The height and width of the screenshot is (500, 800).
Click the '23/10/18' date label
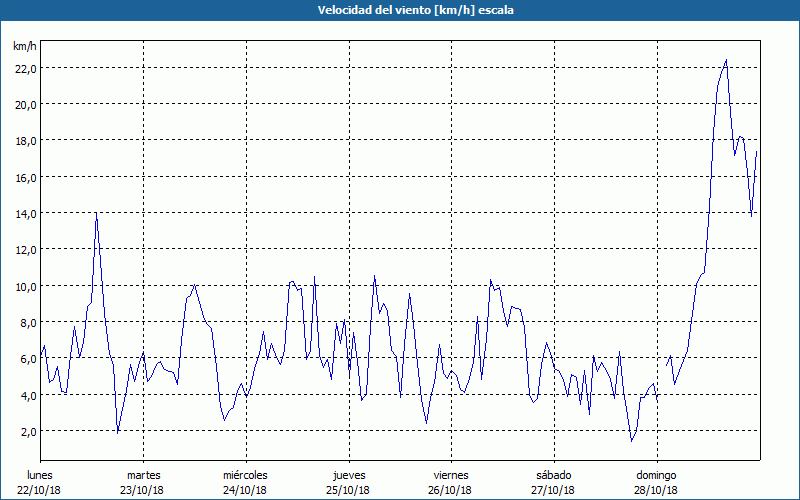pyautogui.click(x=142, y=490)
